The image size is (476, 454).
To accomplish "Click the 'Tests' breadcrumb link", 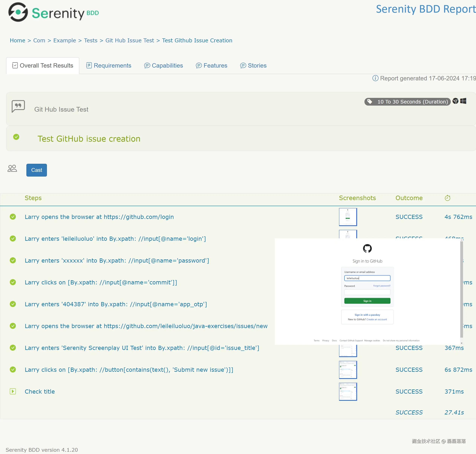I will point(90,40).
